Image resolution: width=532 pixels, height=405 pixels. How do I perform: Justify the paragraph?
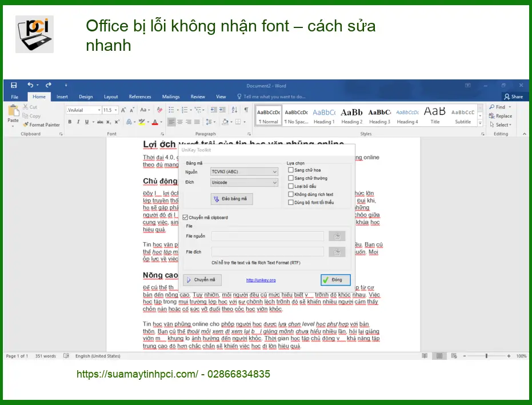pyautogui.click(x=197, y=122)
